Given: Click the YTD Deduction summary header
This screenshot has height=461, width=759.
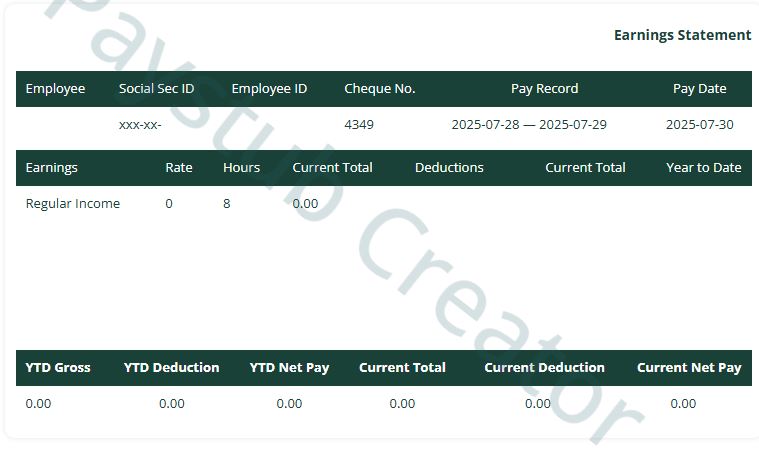Looking at the screenshot, I should coord(171,367).
